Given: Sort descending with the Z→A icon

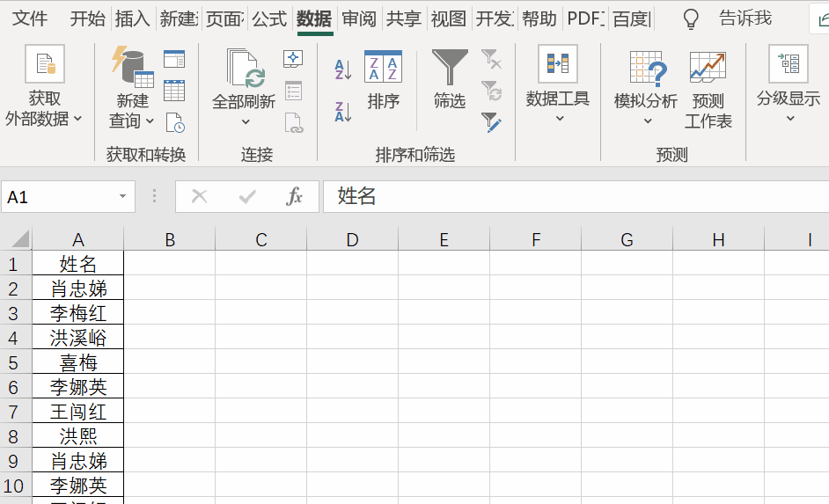Looking at the screenshot, I should 342,112.
